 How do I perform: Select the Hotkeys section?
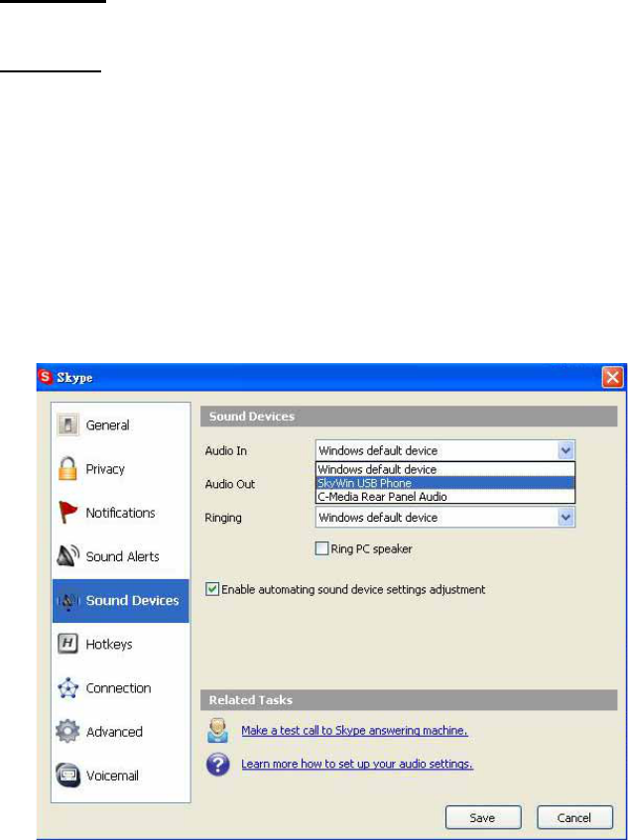(x=121, y=644)
